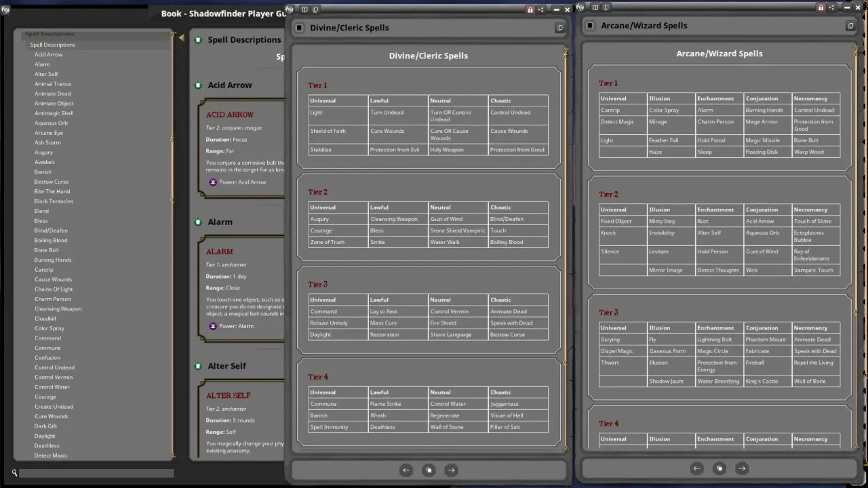Select Control Water in the sidebar list

[52, 387]
